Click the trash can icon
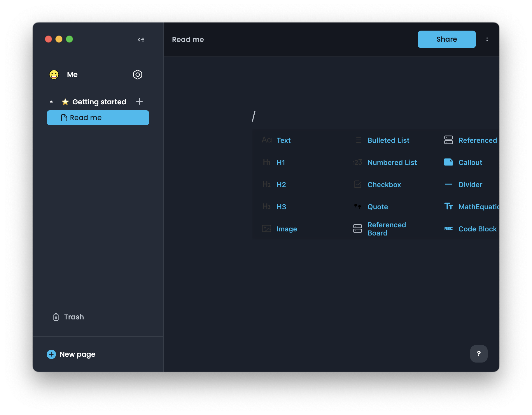 pyautogui.click(x=56, y=317)
